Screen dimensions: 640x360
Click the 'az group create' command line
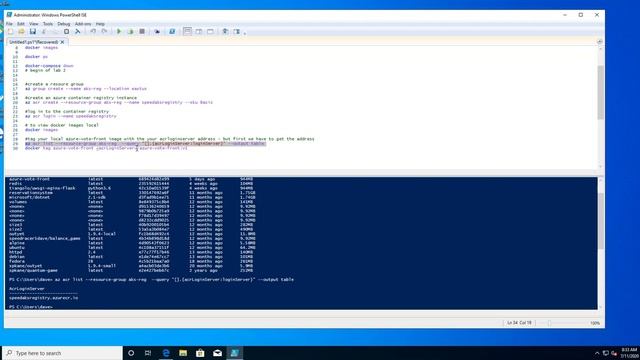(86, 89)
